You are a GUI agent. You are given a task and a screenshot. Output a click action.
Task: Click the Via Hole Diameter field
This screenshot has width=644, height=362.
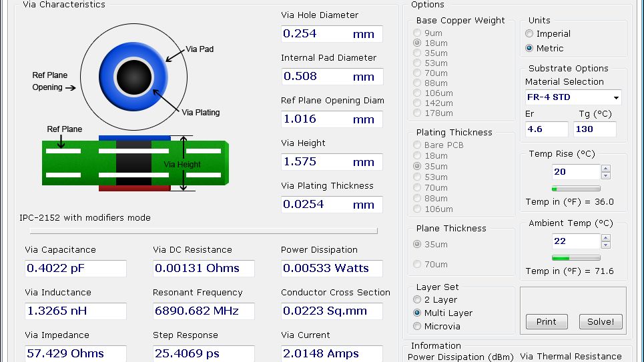[x=332, y=34]
